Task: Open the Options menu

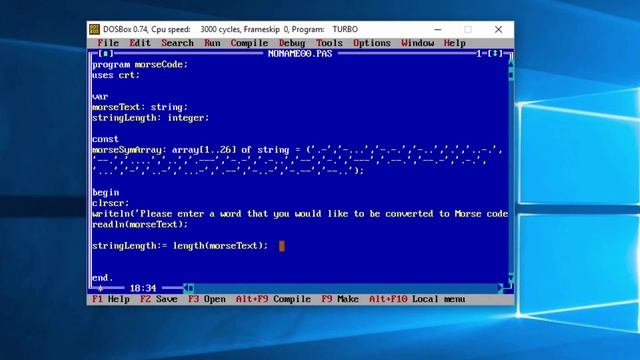Action: pos(372,43)
